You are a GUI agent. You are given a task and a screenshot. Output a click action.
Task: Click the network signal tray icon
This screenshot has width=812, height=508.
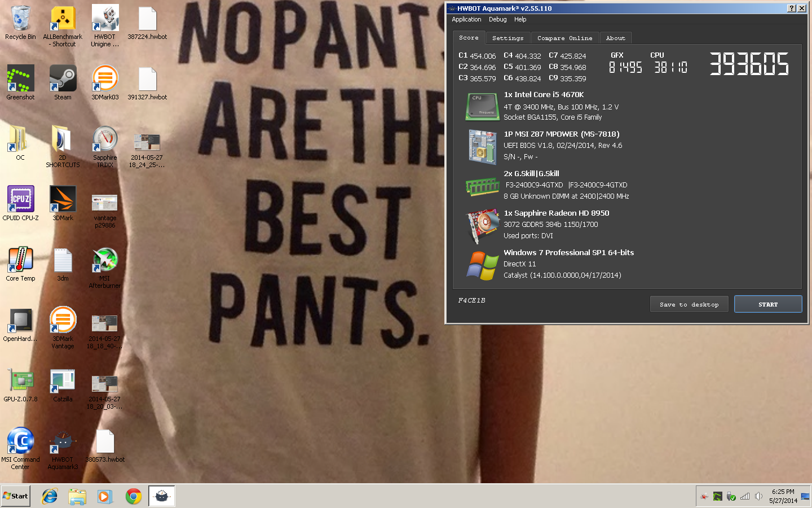745,496
